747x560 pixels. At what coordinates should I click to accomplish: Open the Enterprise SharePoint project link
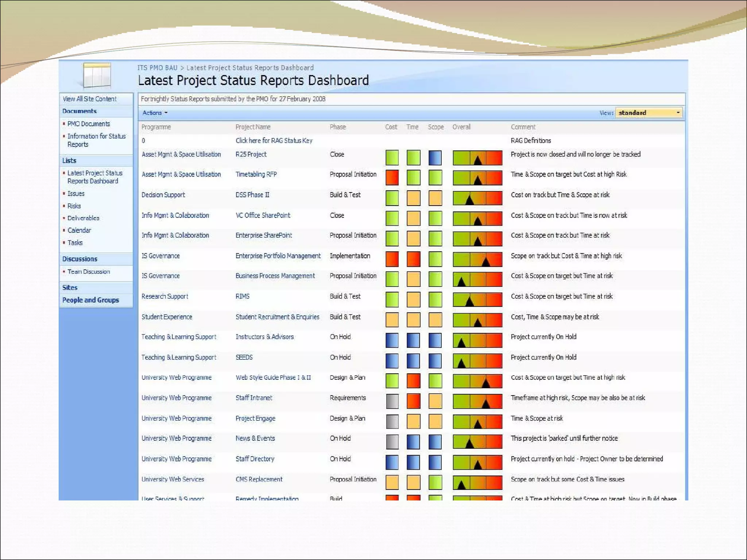pos(263,235)
